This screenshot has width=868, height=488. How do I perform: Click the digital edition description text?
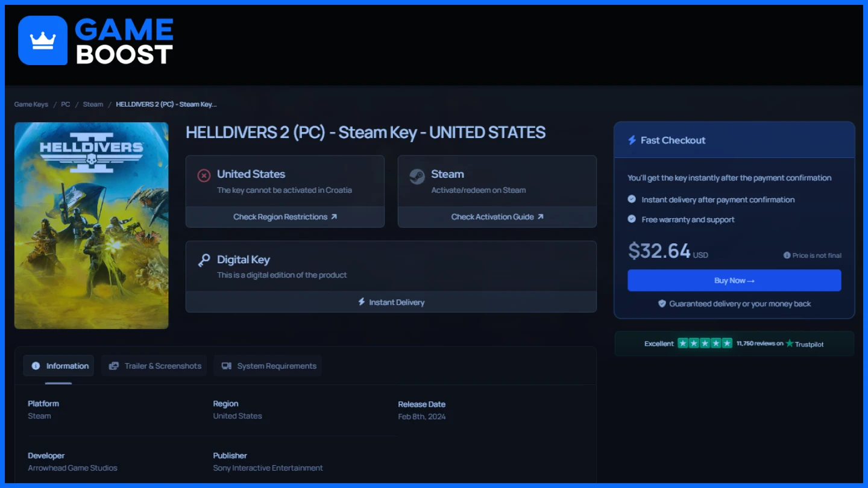[x=282, y=275]
